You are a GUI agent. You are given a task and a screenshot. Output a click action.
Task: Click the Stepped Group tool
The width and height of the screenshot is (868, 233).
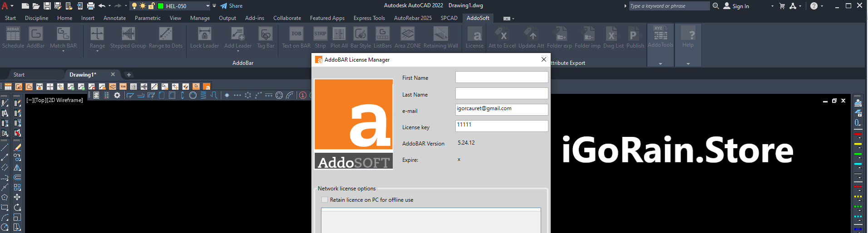(x=128, y=34)
